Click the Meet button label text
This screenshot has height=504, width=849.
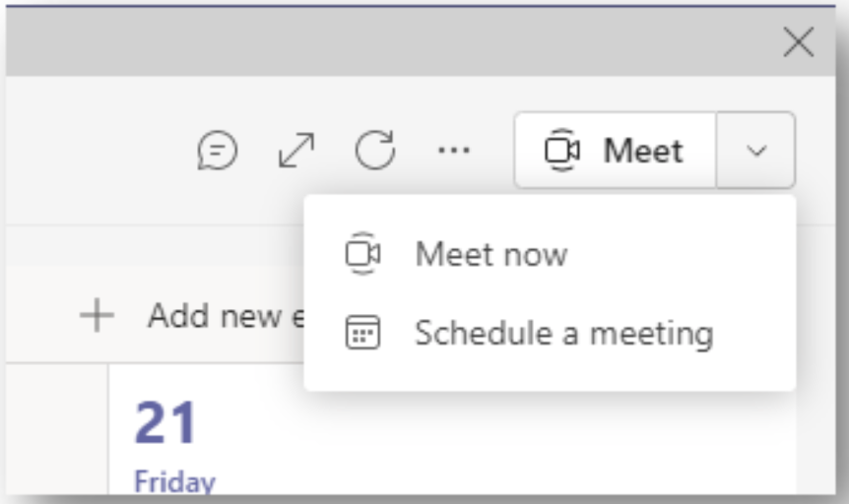coord(643,151)
